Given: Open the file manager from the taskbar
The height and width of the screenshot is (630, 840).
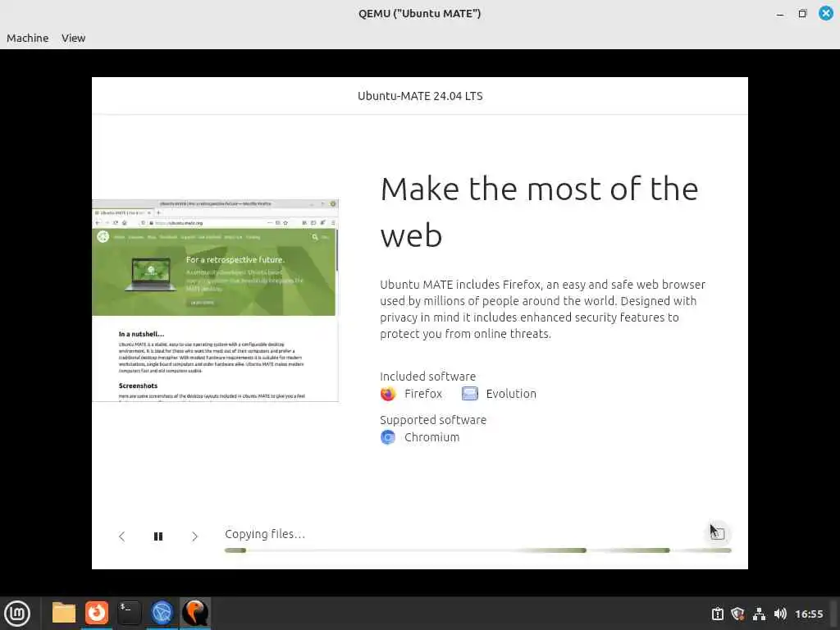Looking at the screenshot, I should pyautogui.click(x=64, y=613).
